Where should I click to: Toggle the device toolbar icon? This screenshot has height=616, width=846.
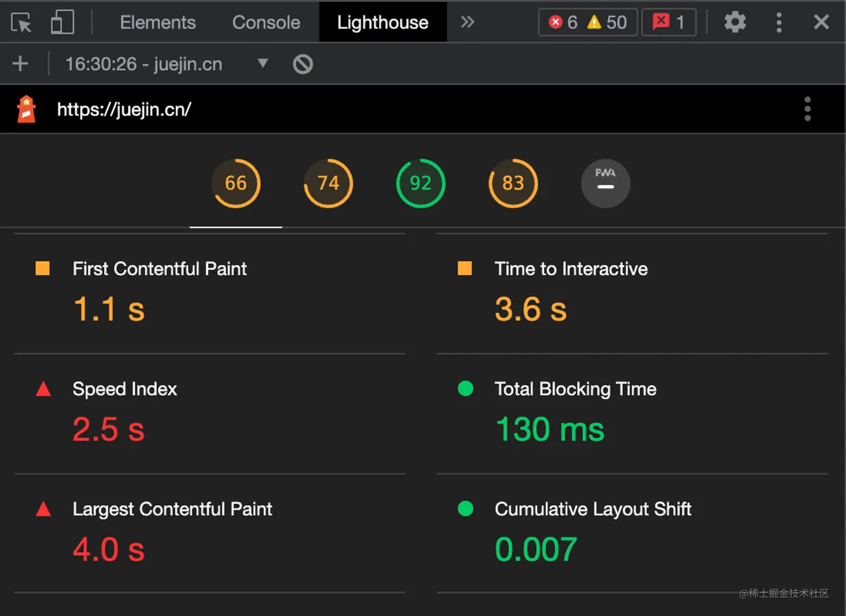point(62,22)
